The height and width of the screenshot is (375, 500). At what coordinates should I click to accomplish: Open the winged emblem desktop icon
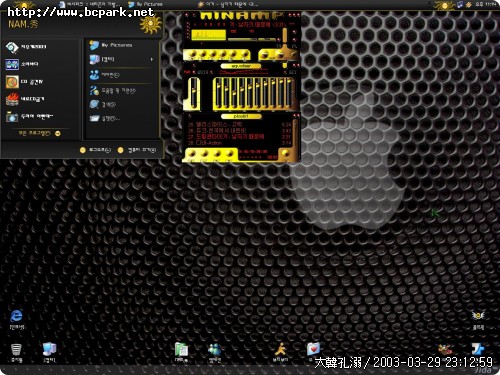(x=478, y=319)
